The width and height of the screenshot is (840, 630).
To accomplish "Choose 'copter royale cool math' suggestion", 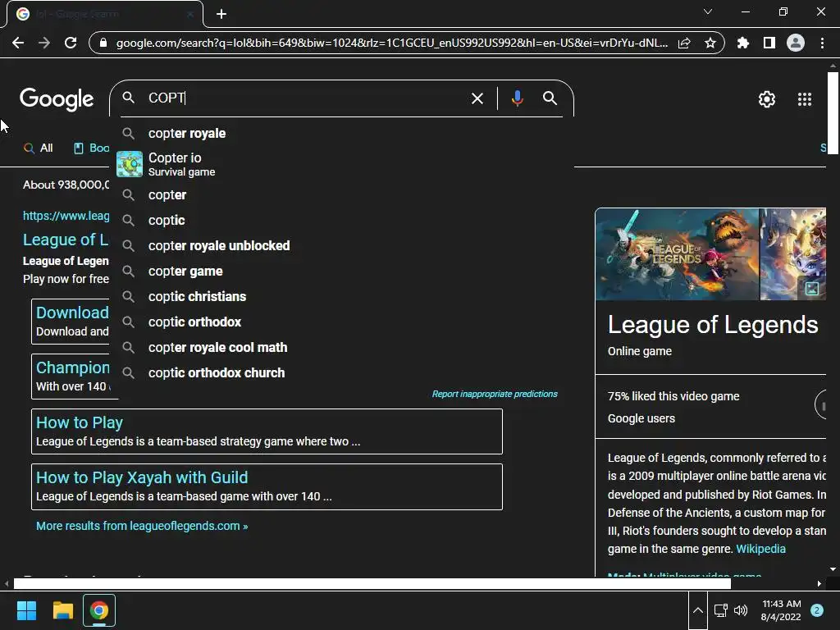I will pyautogui.click(x=340, y=348).
